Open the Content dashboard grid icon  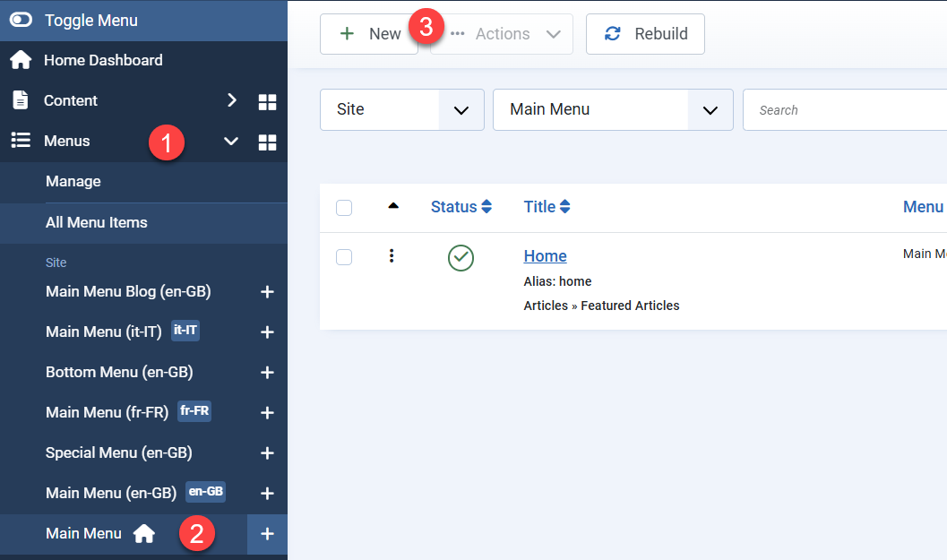(266, 100)
